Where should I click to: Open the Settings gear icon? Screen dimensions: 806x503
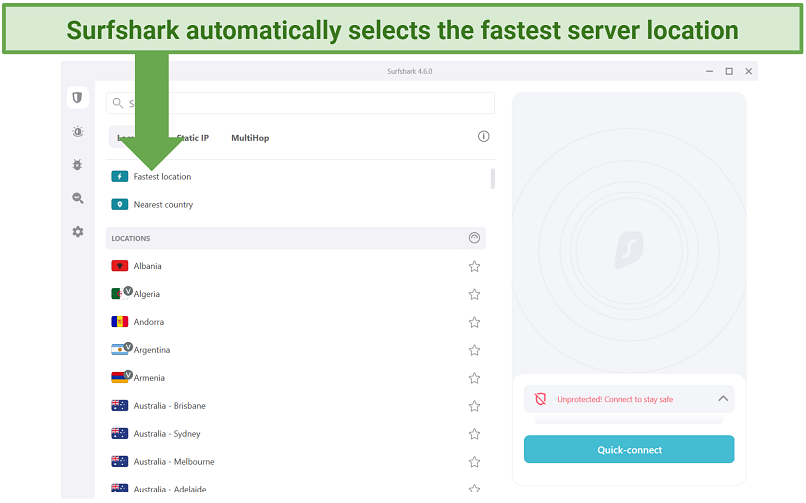point(78,232)
